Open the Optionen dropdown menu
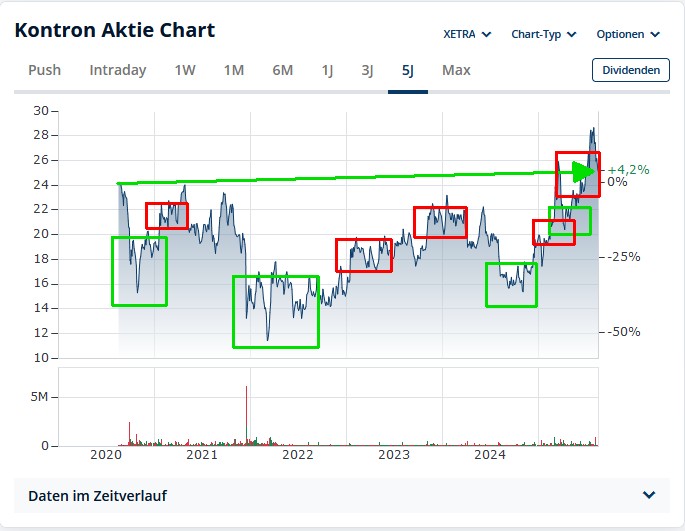This screenshot has height=531, width=685. (x=628, y=34)
